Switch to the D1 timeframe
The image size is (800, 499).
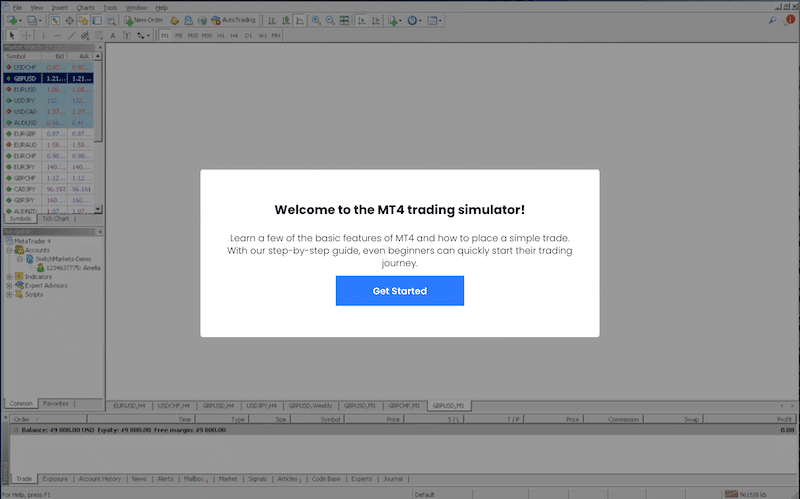pos(248,35)
